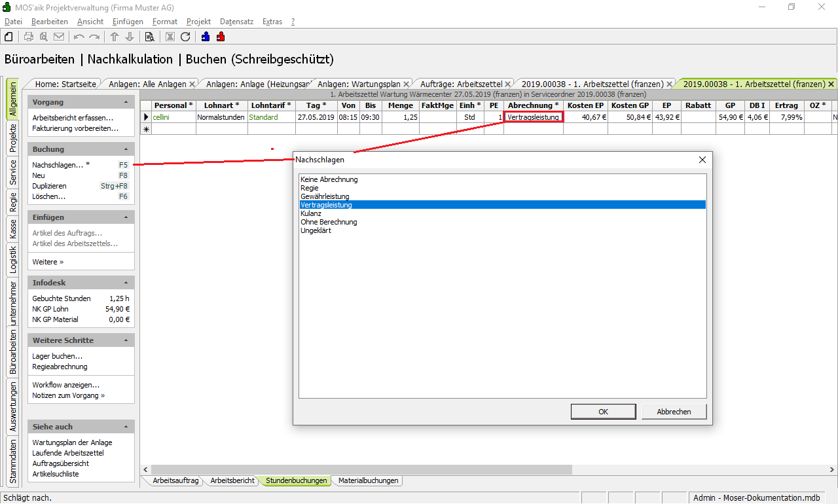Select Kulanz in the lookup list
Screen dimensions: 838x504
coord(311,213)
